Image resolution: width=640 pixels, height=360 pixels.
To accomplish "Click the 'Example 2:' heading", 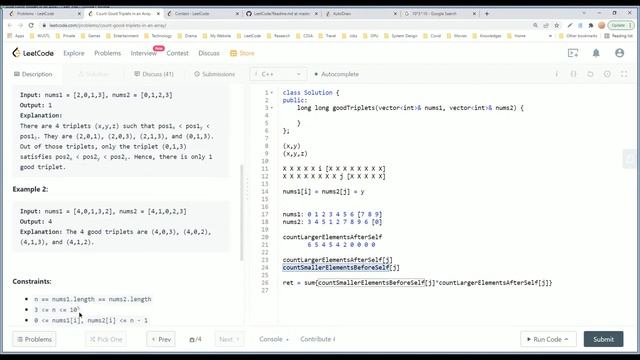I will 30,189.
